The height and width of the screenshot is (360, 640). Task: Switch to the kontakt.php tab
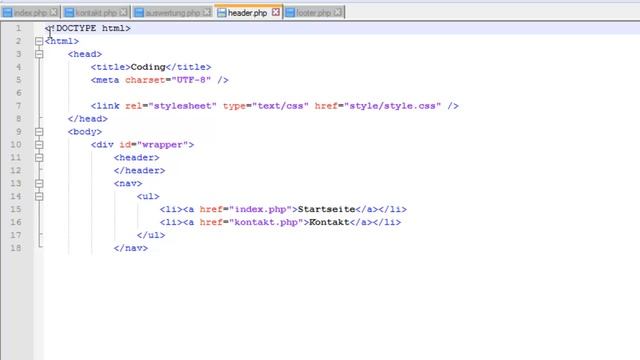tap(96, 12)
